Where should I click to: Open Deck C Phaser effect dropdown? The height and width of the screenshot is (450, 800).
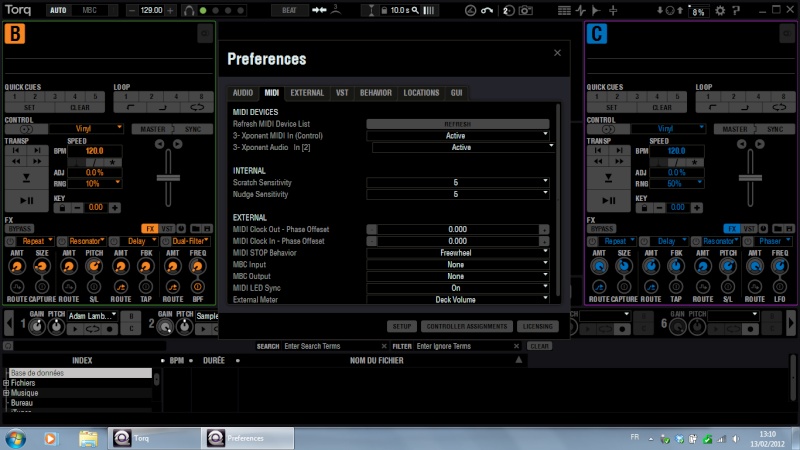773,241
